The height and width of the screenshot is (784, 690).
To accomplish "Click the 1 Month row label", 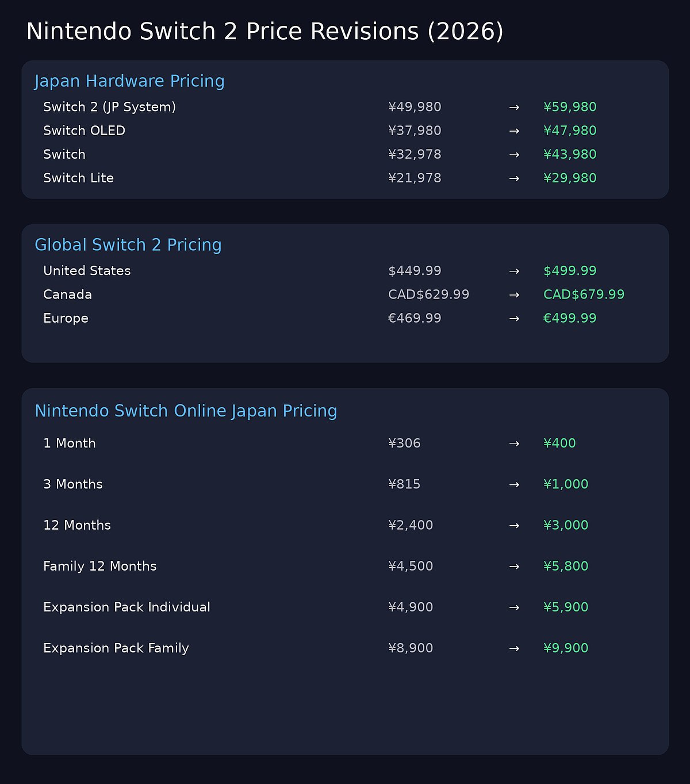I will click(69, 443).
